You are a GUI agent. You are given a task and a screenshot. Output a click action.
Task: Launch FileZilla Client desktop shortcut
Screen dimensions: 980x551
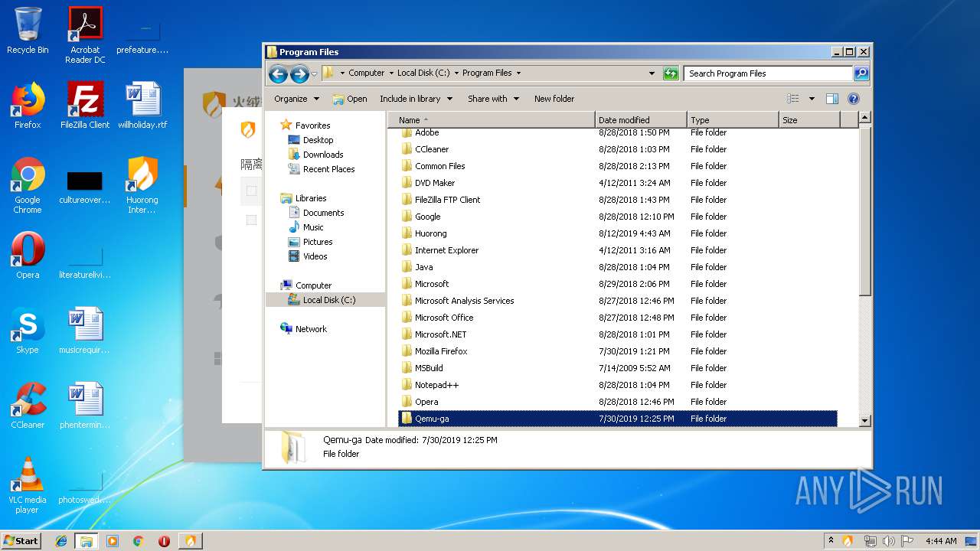click(x=85, y=106)
